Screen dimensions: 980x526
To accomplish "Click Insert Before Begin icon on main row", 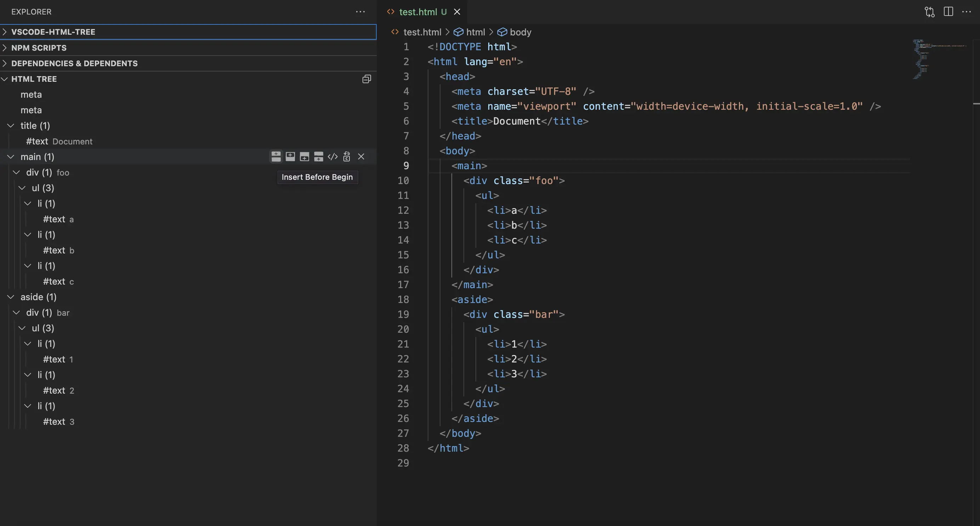I will (x=276, y=157).
